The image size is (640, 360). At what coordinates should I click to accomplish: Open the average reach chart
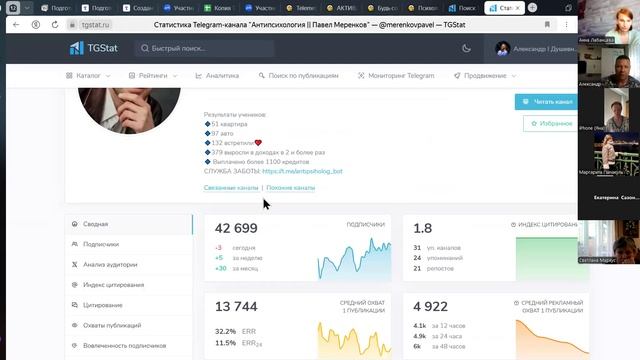click(x=354, y=339)
